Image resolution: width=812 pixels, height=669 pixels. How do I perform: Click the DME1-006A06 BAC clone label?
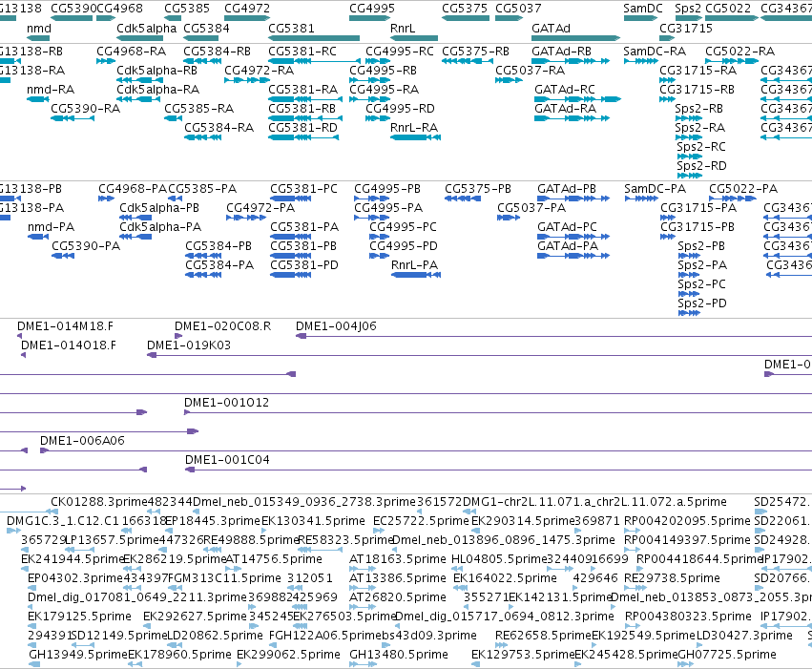(x=82, y=441)
